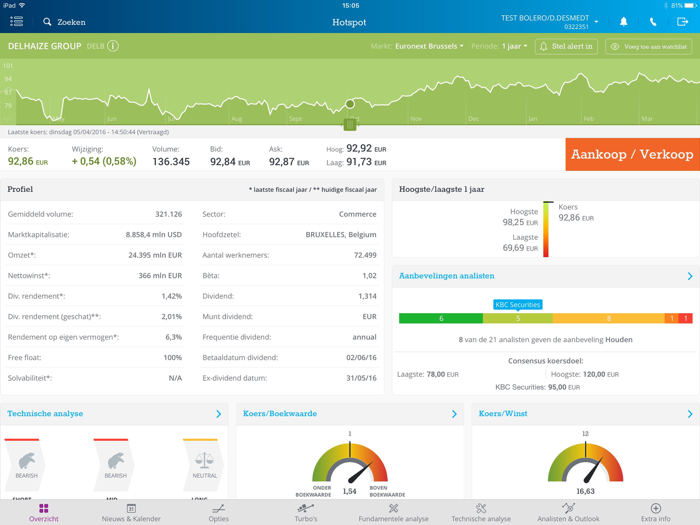700x525 pixels.
Task: Click the Koers value 92,86 EUR
Action: [x=28, y=161]
